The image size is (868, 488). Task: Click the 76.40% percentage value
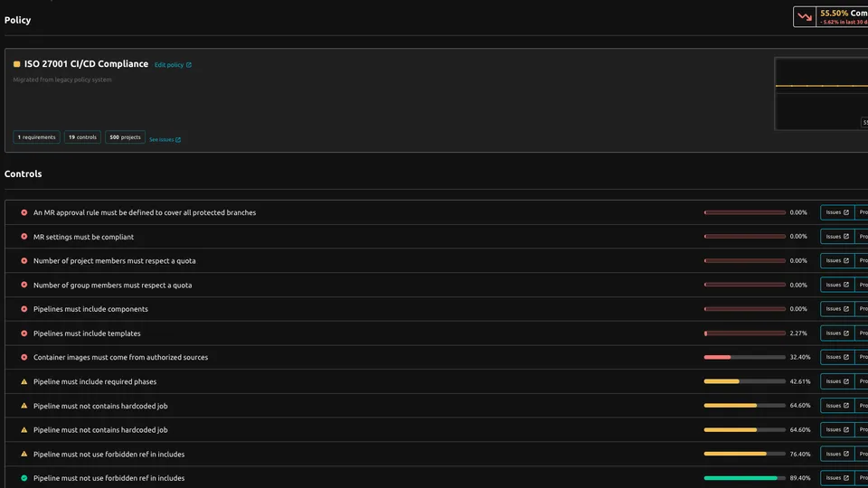pos(800,454)
